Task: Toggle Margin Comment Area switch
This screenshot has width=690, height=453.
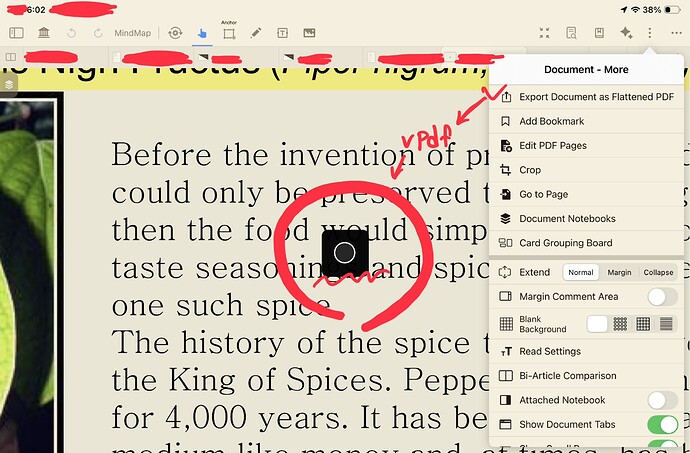Action: click(661, 297)
